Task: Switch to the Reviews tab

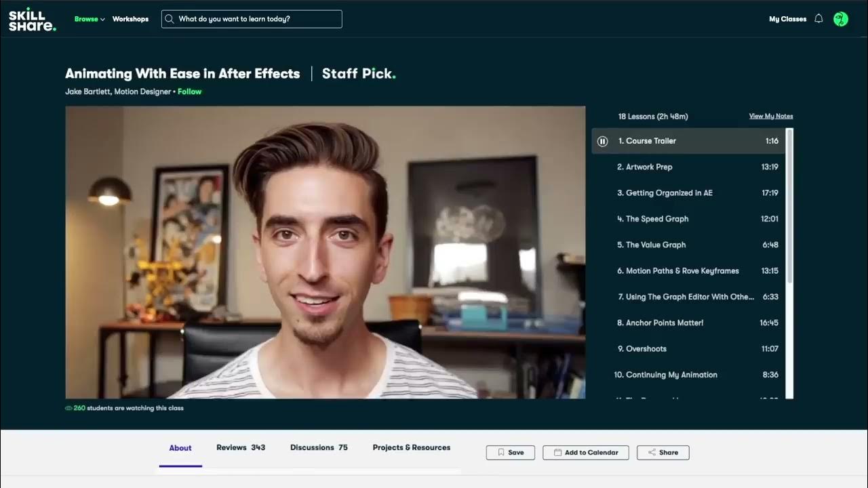Action: (x=241, y=447)
